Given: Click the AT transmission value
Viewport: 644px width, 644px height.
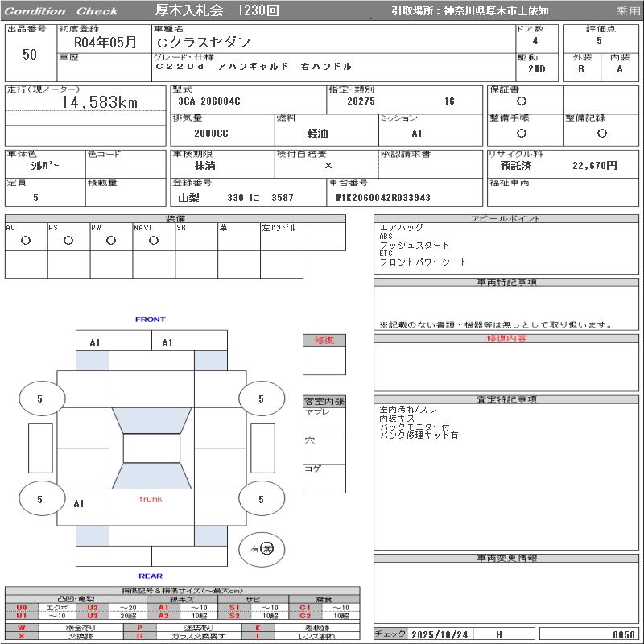Looking at the screenshot, I should [417, 134].
